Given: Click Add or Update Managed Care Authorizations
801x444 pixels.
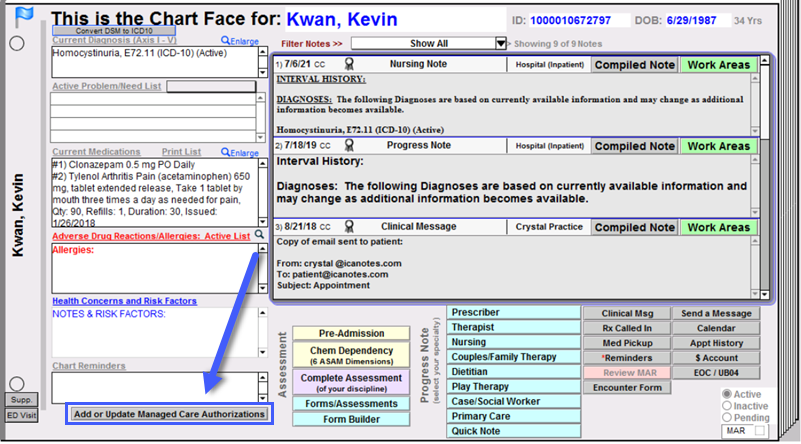Looking at the screenshot, I should tap(168, 414).
